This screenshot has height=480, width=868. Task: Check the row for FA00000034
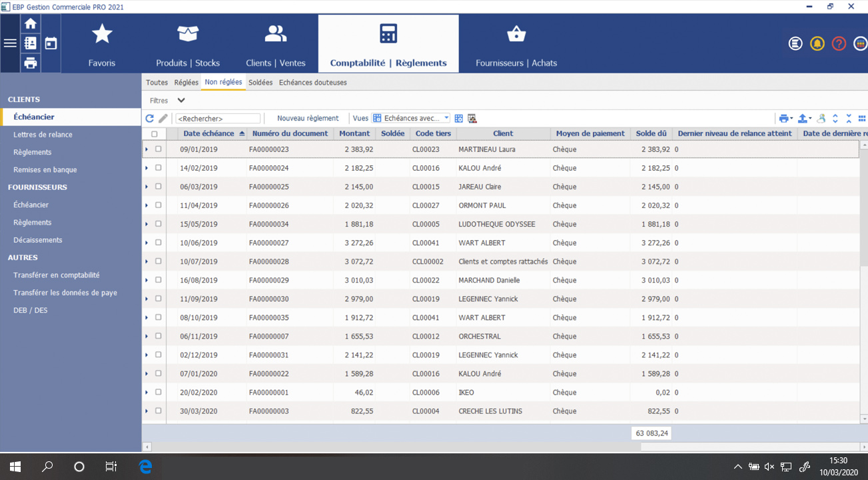point(159,224)
